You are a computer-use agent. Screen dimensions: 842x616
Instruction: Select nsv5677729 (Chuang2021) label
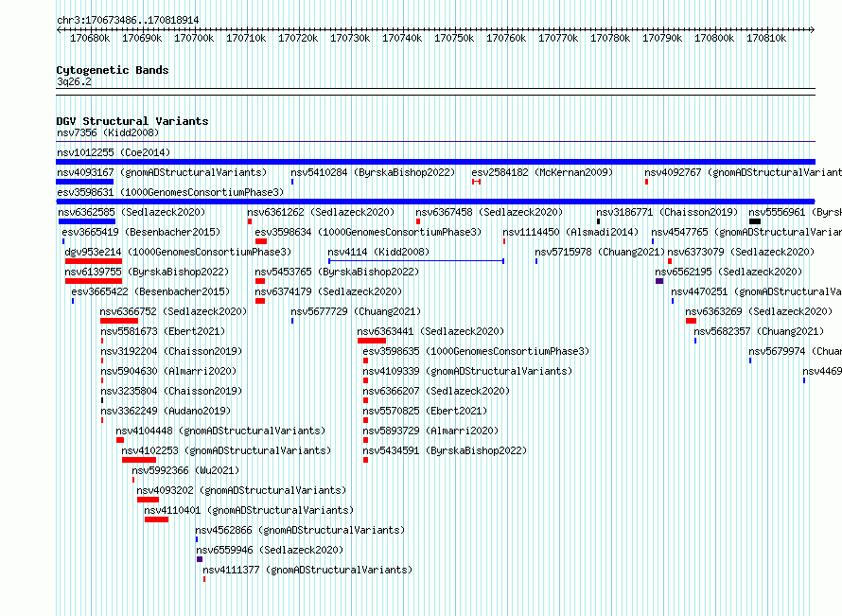(x=356, y=311)
